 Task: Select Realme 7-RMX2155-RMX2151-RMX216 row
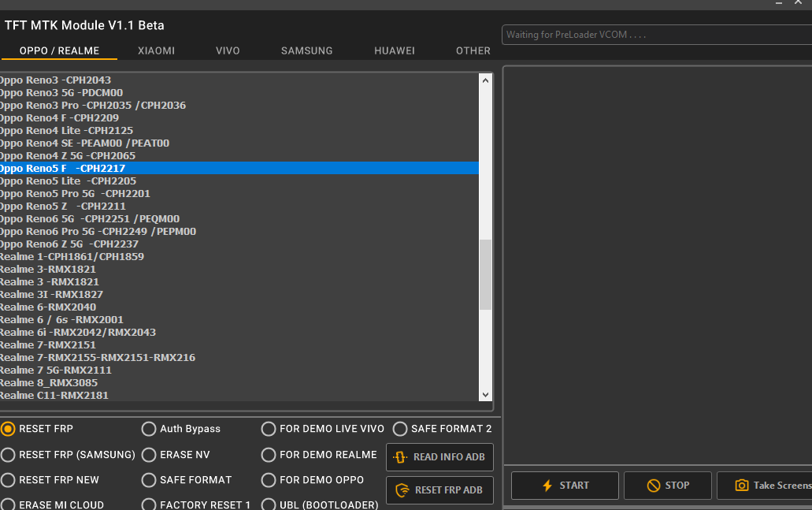point(239,358)
